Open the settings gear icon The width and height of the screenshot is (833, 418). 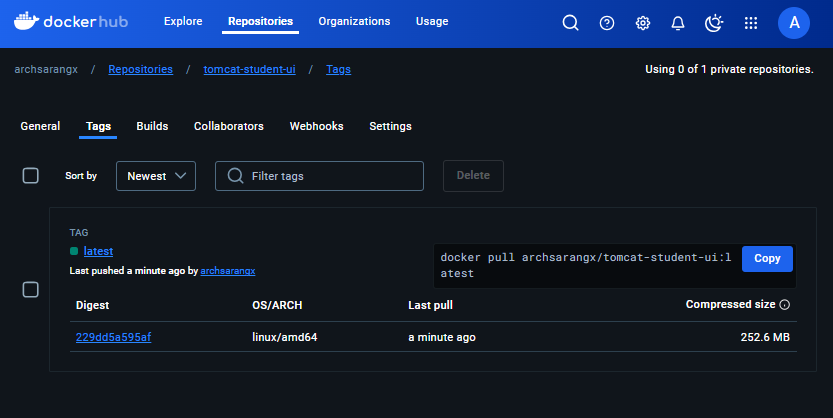pos(643,22)
